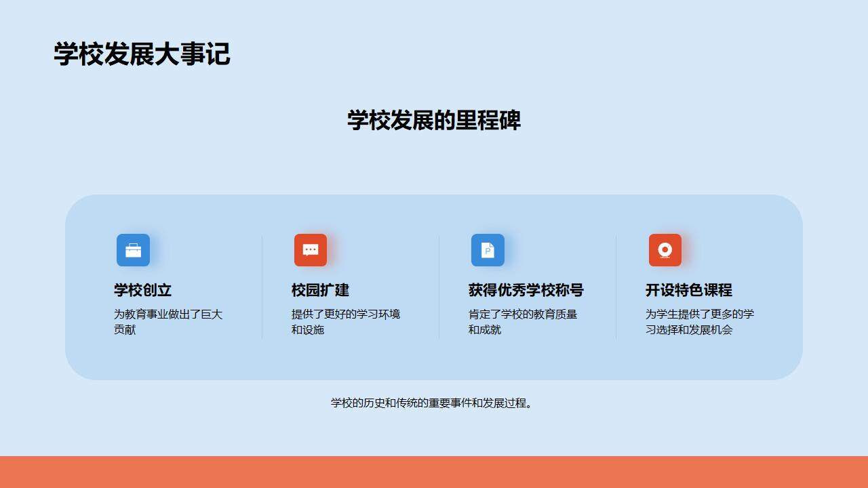Screen dimensions: 868x488
Task: Click the orange webcam icon above 开设特色课程
Action: pos(665,250)
